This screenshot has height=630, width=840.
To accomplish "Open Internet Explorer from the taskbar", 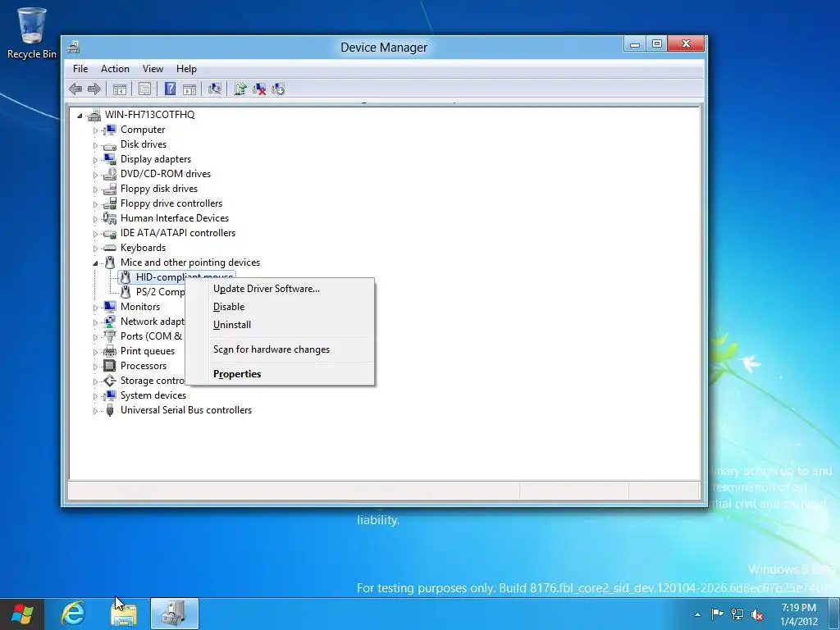I will [x=73, y=614].
